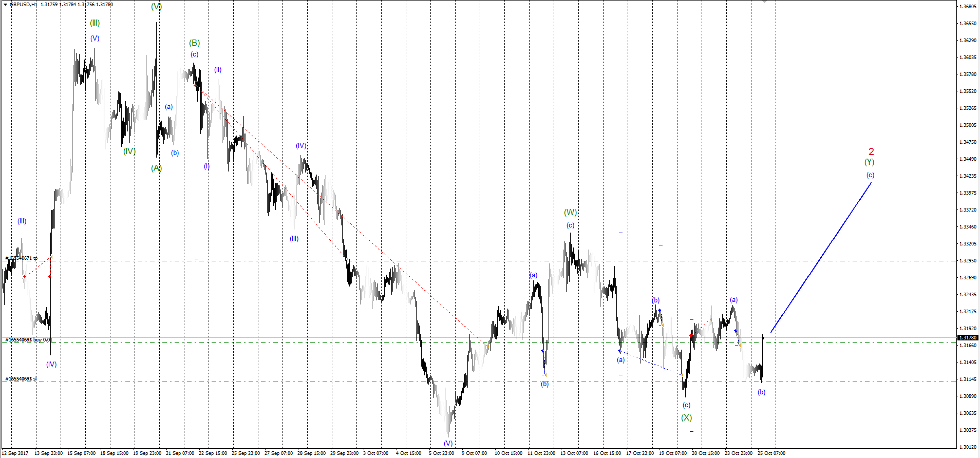Click the '#165540691 sl' stop loss label
Viewport: 980px width, 458px height.
21,379
